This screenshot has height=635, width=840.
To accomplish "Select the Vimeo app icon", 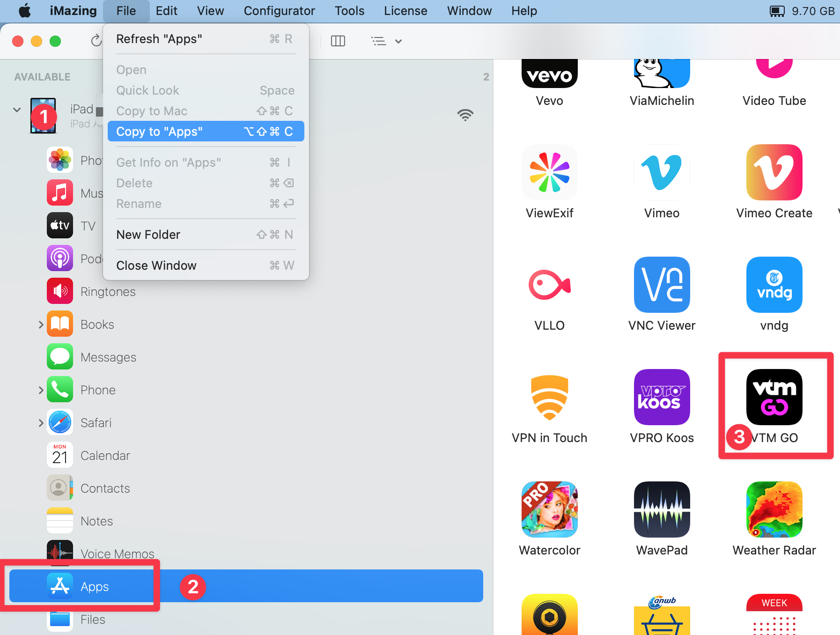I will pos(662,172).
